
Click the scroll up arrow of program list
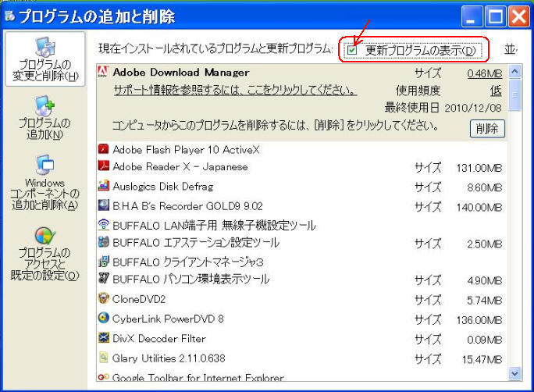coord(514,72)
